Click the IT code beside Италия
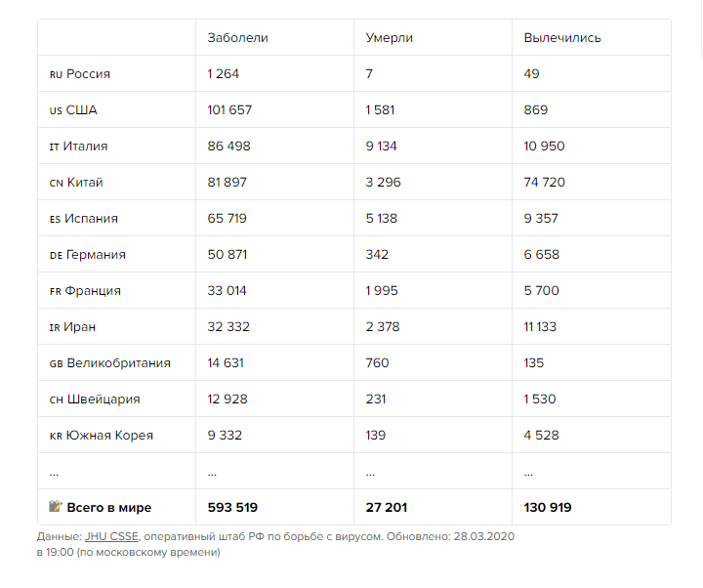The width and height of the screenshot is (703, 588). click(x=55, y=147)
